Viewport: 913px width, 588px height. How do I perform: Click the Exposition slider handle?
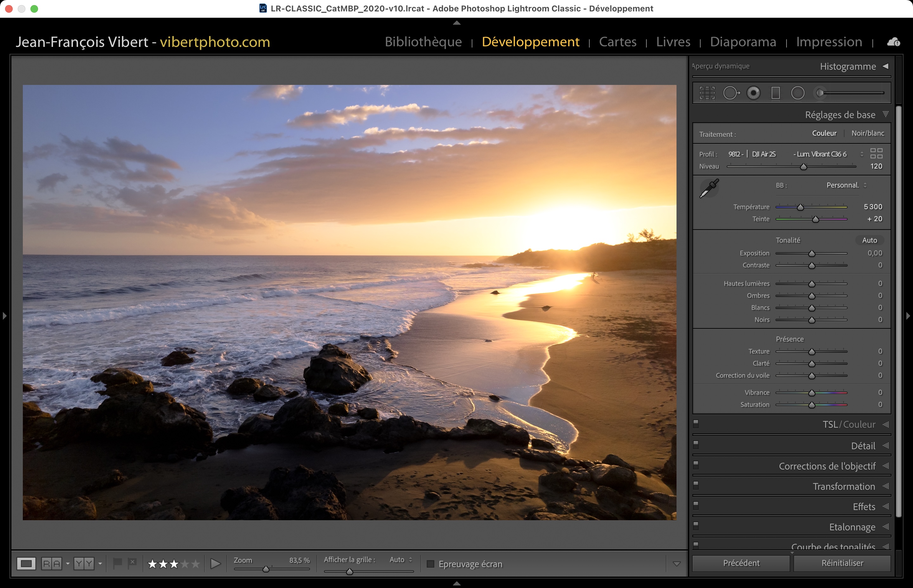(812, 253)
